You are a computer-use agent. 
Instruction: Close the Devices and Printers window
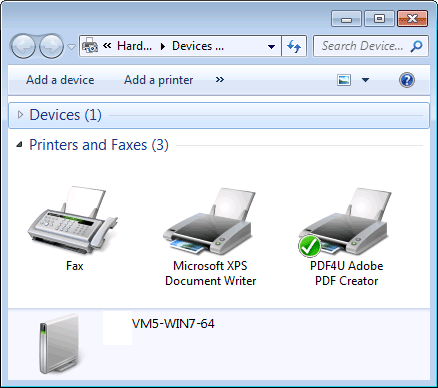pyautogui.click(x=412, y=19)
